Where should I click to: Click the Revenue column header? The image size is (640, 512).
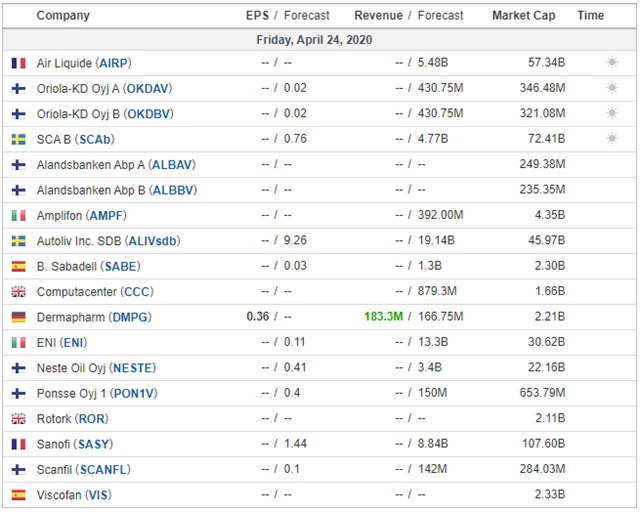point(378,16)
